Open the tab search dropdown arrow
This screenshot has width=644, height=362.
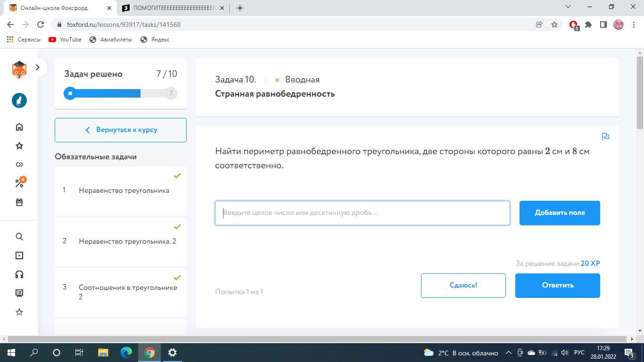pyautogui.click(x=568, y=7)
